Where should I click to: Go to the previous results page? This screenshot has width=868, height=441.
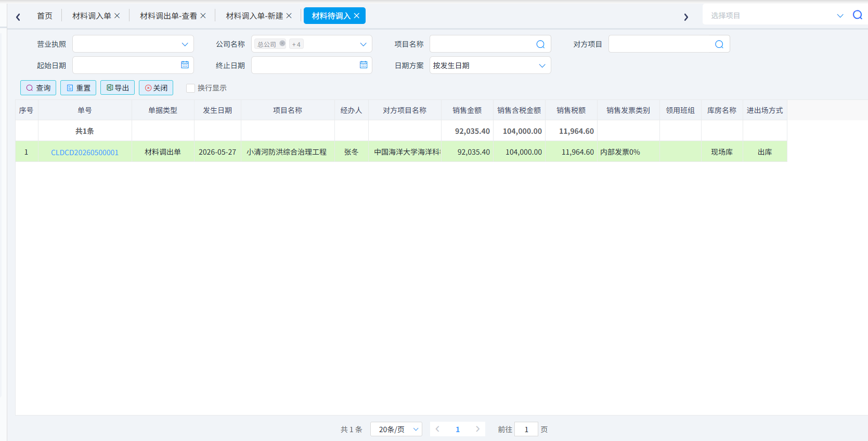(x=438, y=429)
